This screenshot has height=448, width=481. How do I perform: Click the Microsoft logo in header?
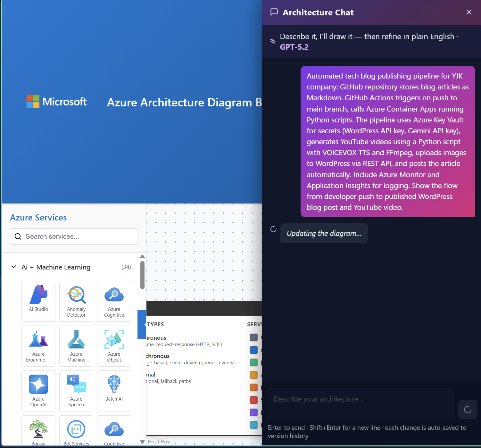point(56,102)
